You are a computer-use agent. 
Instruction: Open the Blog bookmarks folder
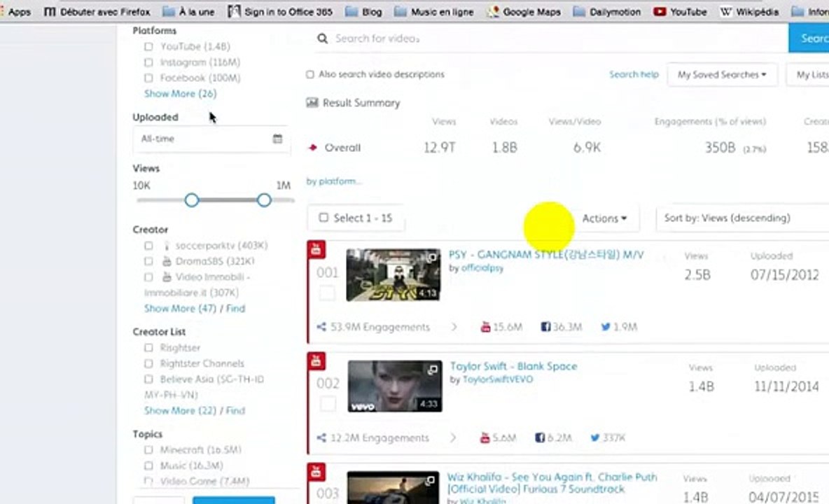(x=364, y=12)
